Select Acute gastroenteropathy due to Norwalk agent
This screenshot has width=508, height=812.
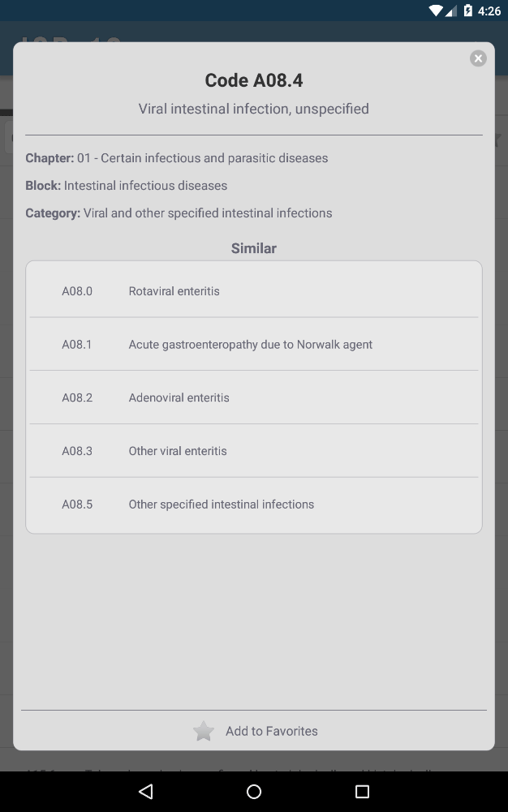pos(253,345)
